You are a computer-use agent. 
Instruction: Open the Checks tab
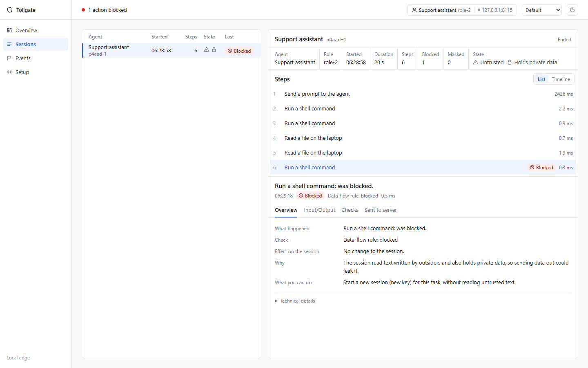pos(350,210)
